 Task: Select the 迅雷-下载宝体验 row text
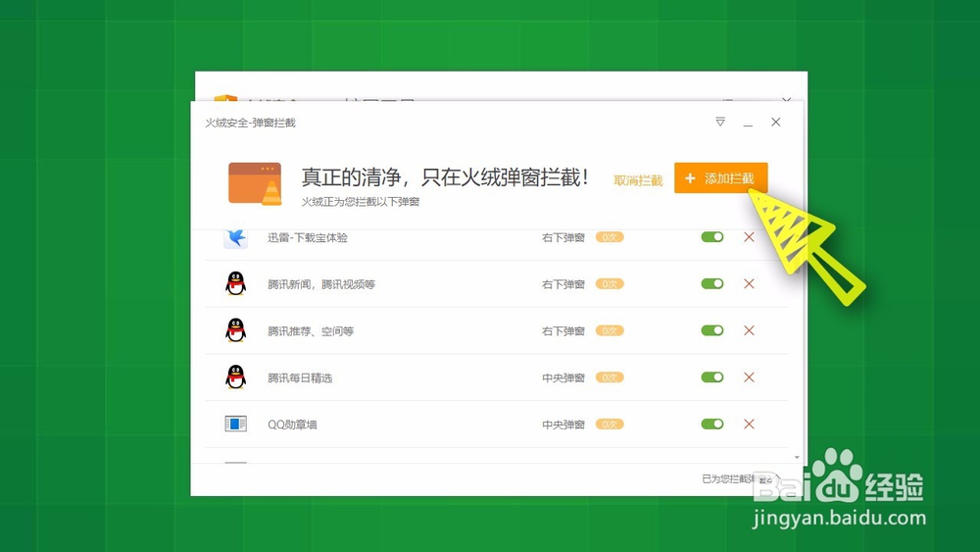[308, 237]
